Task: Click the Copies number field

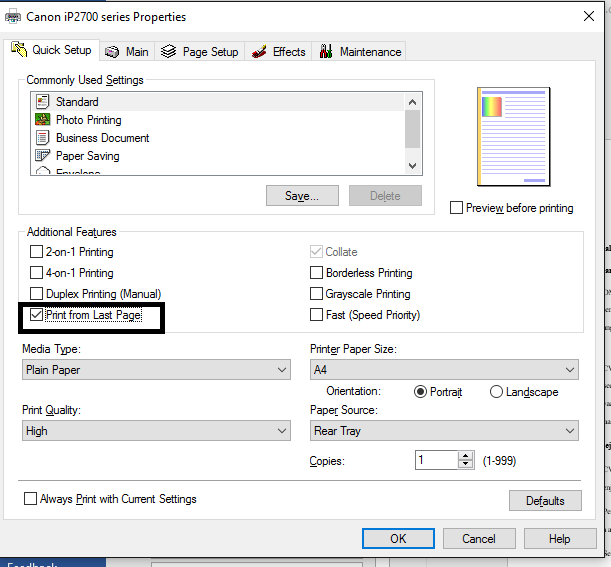Action: click(x=436, y=460)
